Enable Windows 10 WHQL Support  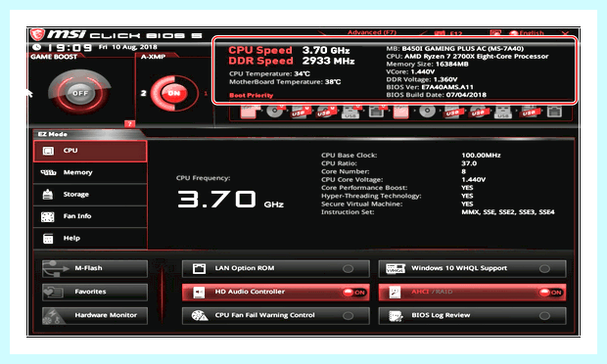(x=544, y=268)
